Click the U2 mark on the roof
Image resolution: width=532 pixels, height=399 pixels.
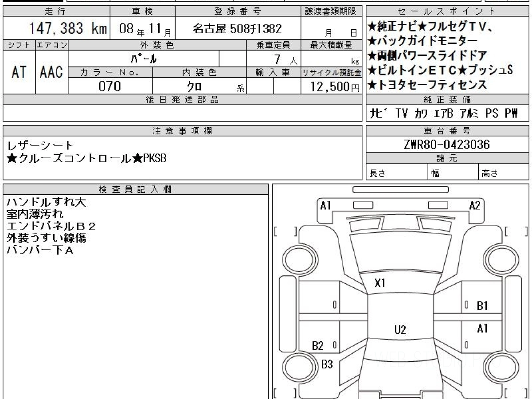tap(400, 329)
